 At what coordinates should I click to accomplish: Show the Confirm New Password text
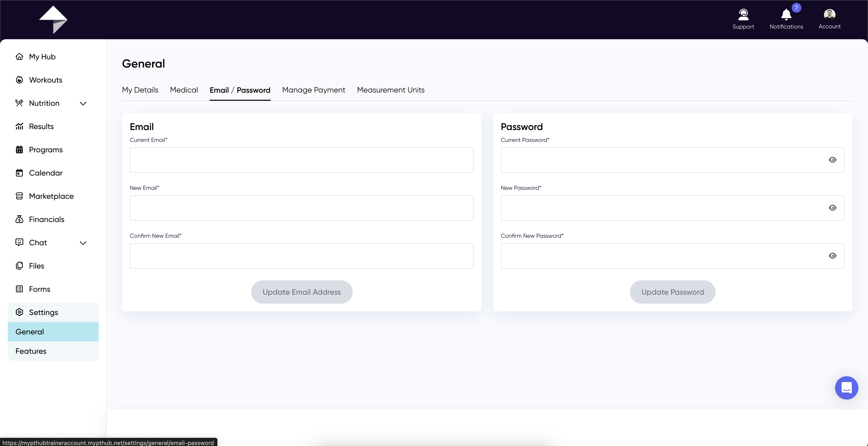(833, 256)
